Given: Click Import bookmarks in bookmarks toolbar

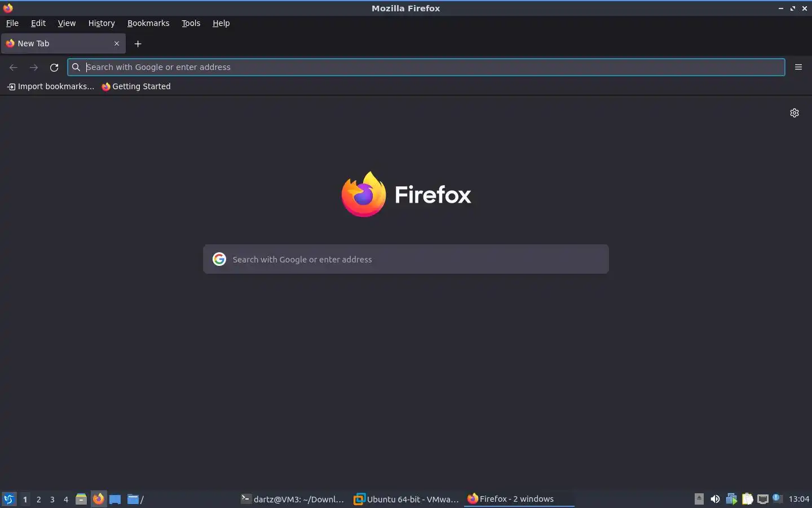Looking at the screenshot, I should pos(51,86).
